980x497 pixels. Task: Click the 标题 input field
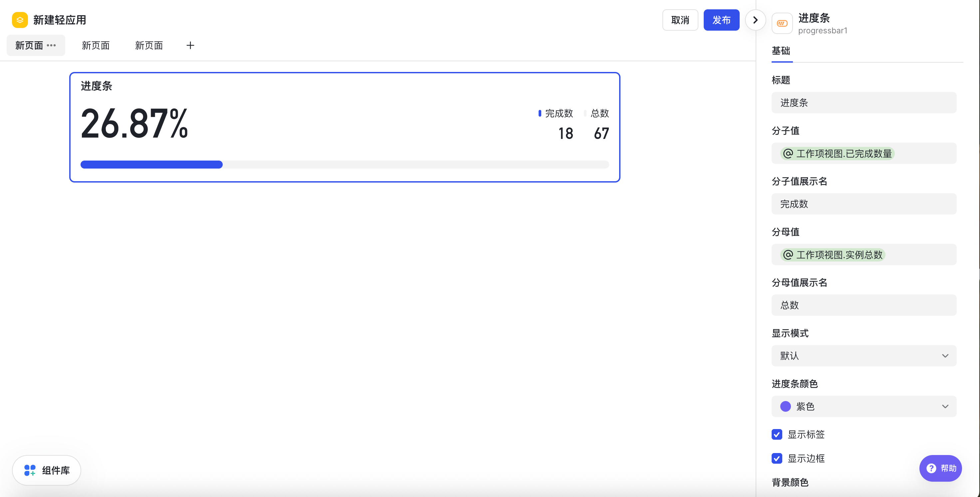pos(863,103)
